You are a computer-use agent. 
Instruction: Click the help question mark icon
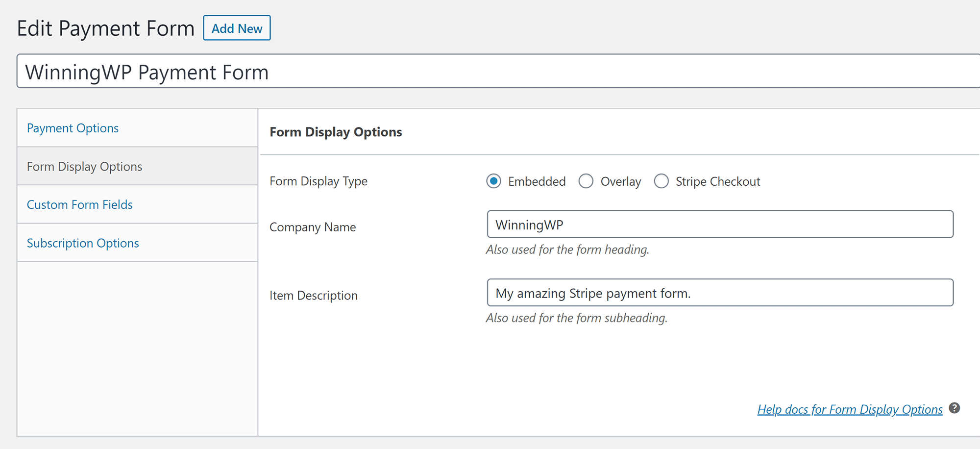pos(954,408)
